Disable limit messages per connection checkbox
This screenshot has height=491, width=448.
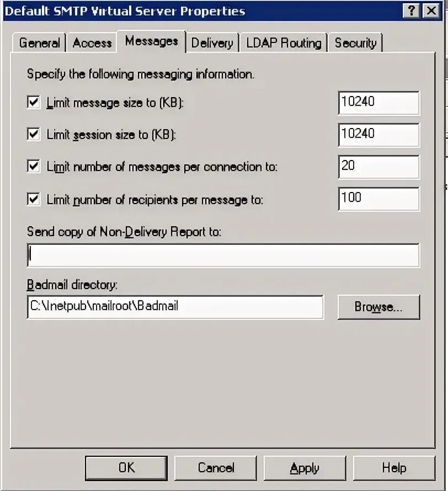pyautogui.click(x=34, y=166)
